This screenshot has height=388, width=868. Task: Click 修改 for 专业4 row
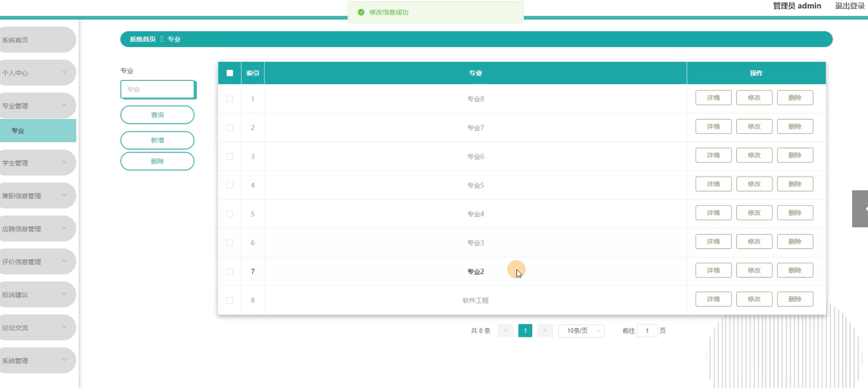(x=754, y=213)
